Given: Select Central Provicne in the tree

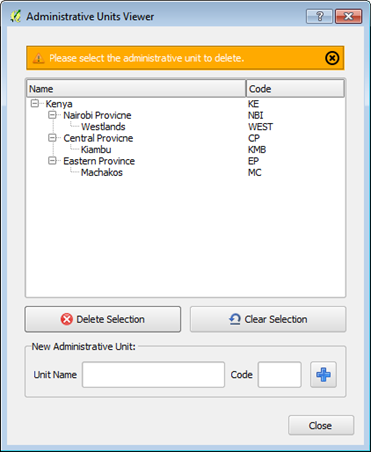Looking at the screenshot, I should pos(98,138).
